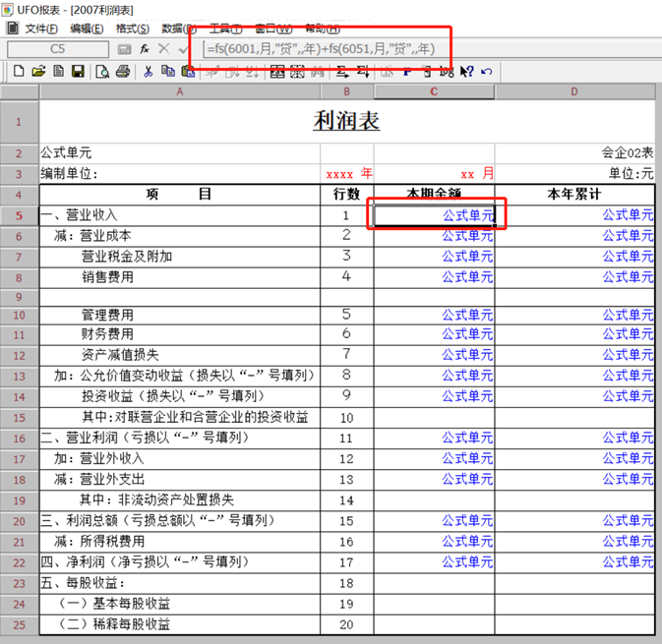
Task: Click the Copy toolbar icon
Action: coord(168,72)
